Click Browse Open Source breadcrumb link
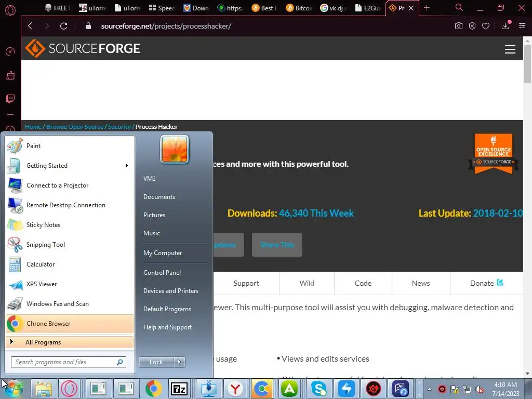 coord(75,127)
